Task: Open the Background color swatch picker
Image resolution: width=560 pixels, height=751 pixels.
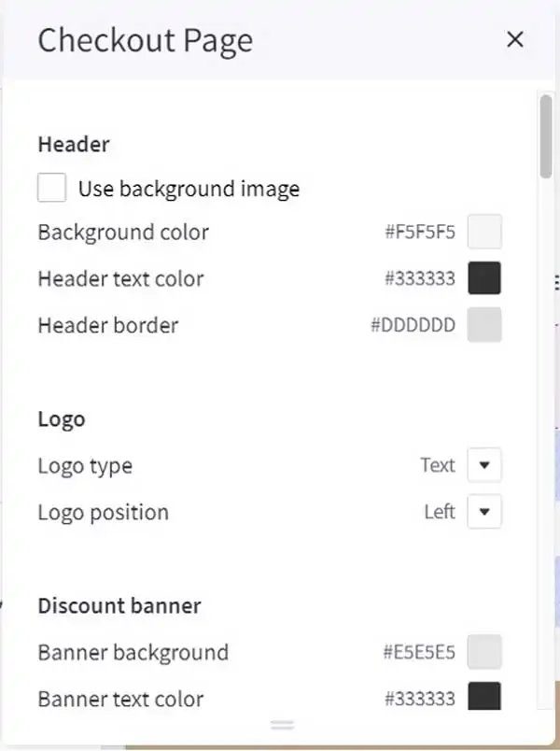Action: tap(484, 232)
